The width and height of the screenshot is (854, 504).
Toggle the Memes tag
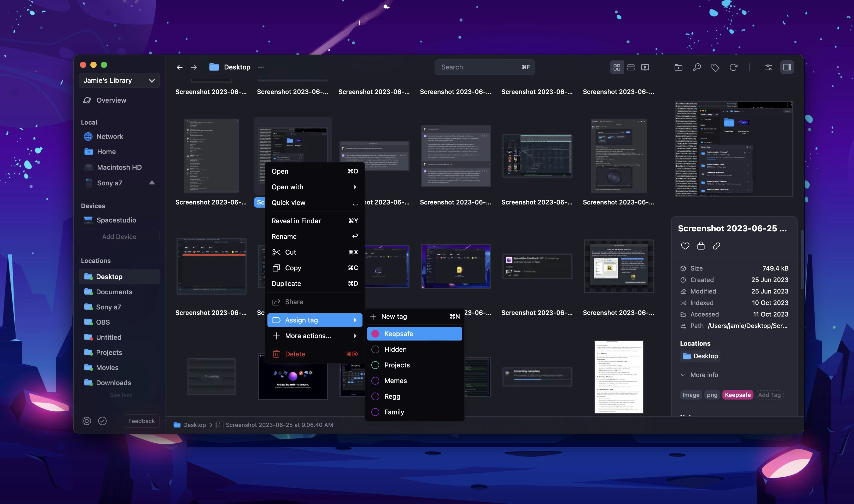pyautogui.click(x=414, y=381)
